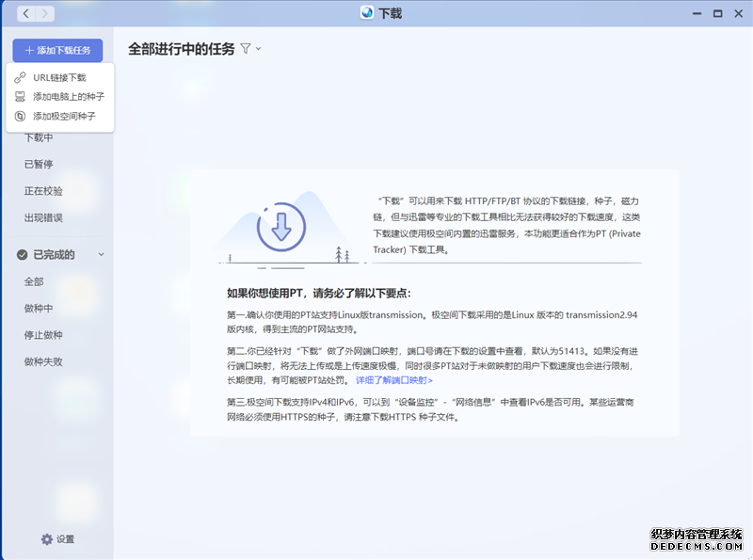Click the back navigation arrow

(x=25, y=13)
